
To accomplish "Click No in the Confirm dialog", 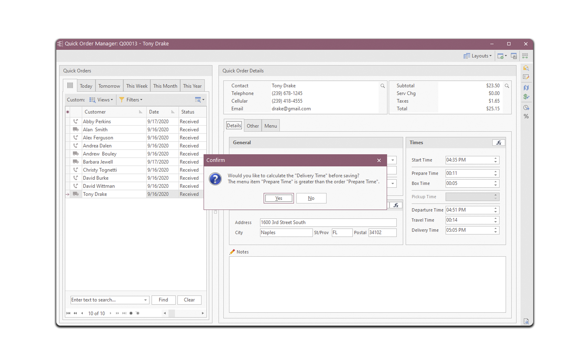I will [311, 198].
